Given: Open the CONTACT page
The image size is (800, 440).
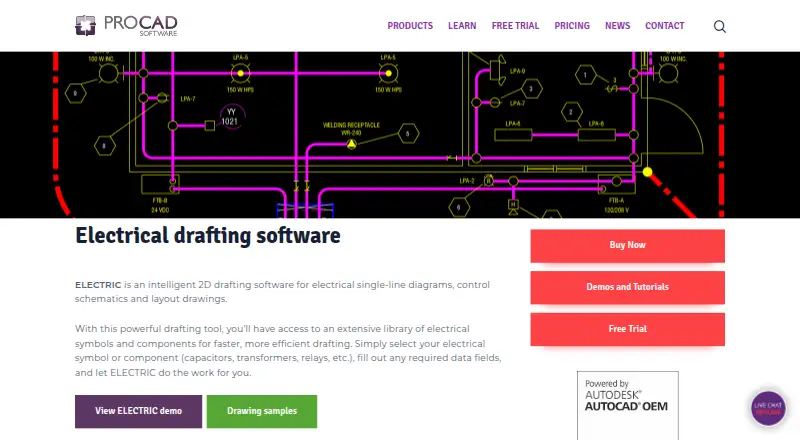Looking at the screenshot, I should tap(664, 26).
